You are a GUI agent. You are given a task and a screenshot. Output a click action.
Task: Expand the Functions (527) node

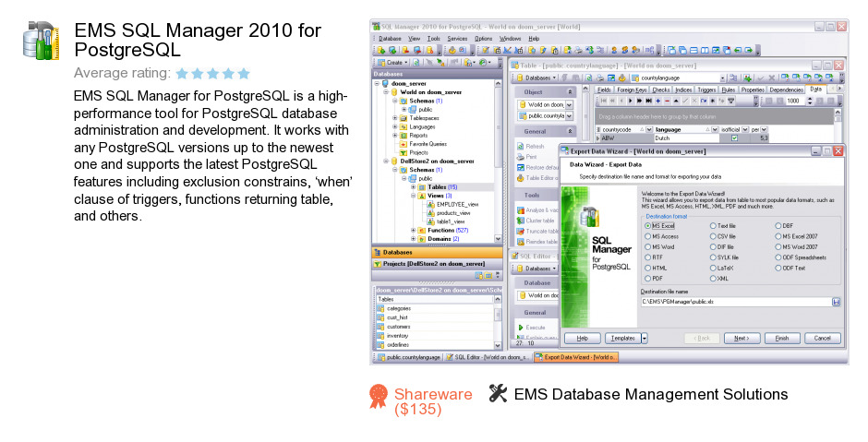pos(413,230)
